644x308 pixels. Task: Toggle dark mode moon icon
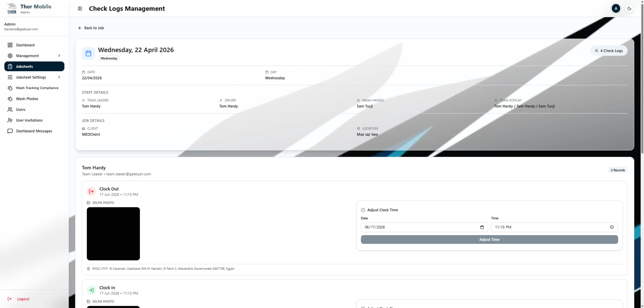(629, 9)
